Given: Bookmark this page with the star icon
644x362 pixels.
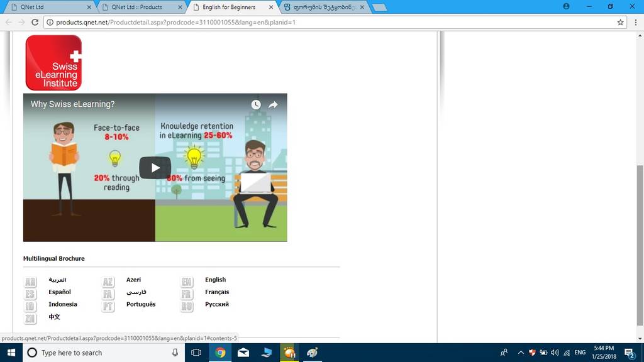Looking at the screenshot, I should click(620, 22).
